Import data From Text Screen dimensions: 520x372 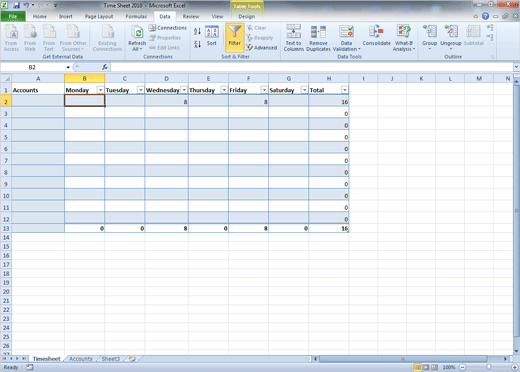pos(49,38)
